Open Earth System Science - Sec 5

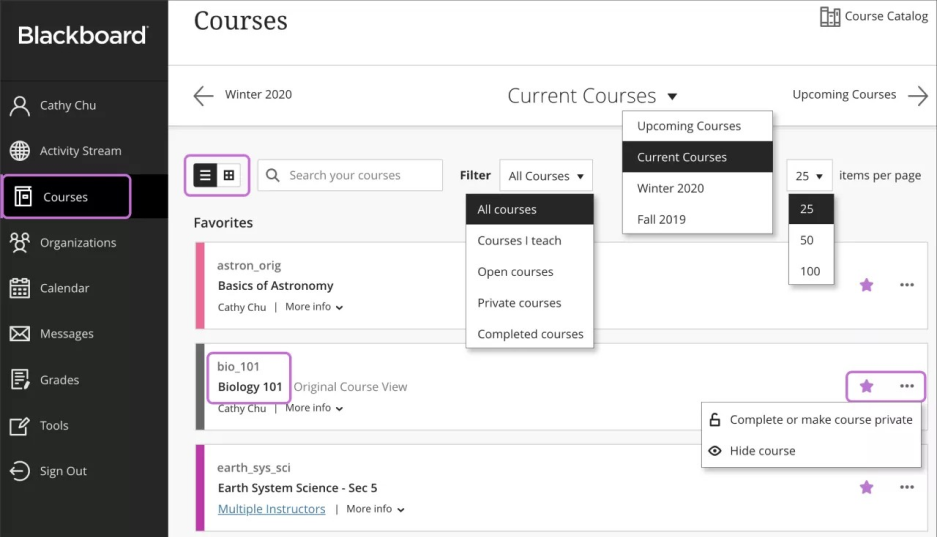298,488
